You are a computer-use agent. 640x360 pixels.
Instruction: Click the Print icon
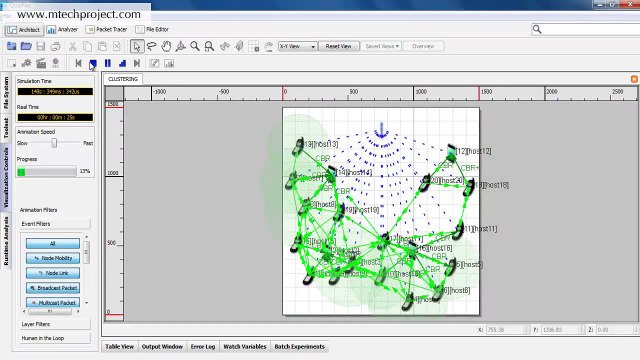[56, 46]
